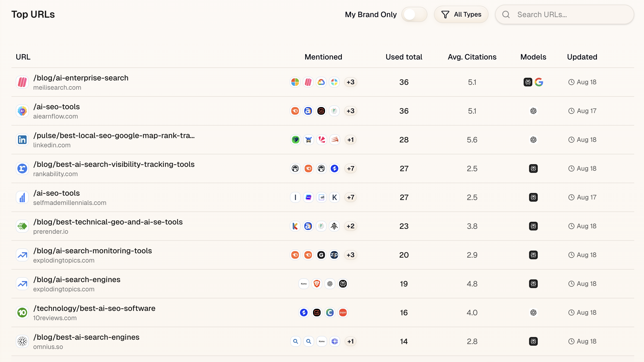Viewport: 644px width, 362px height.
Task: Click explodingtopics favicon in ai-search-engines row
Action: point(22,284)
